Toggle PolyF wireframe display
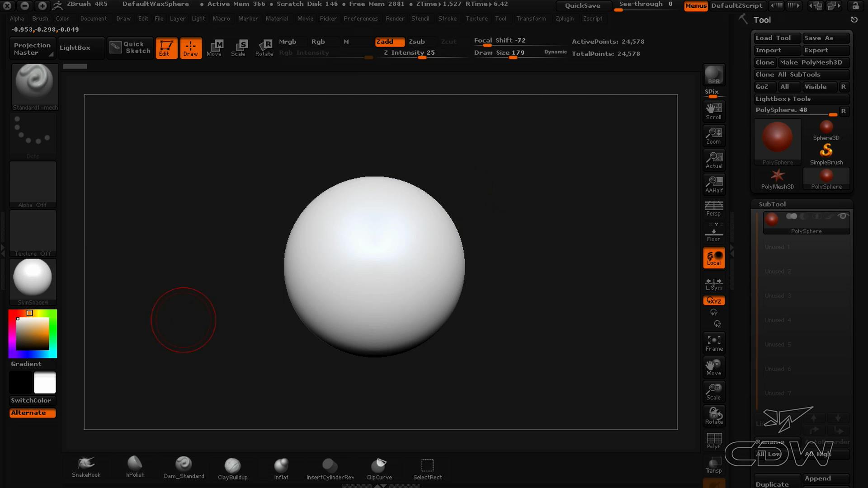Viewport: 868px width, 488px height. point(714,441)
